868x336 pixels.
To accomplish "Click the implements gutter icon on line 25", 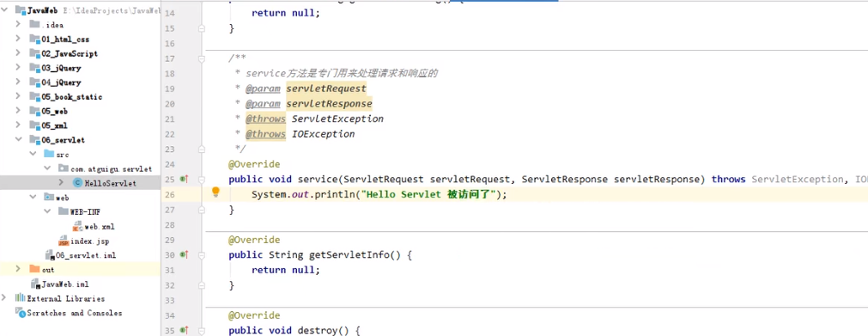I will coord(185,179).
